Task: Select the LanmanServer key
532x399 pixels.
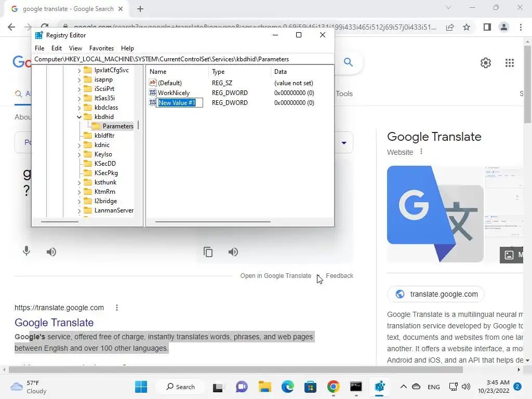Action: [x=114, y=210]
